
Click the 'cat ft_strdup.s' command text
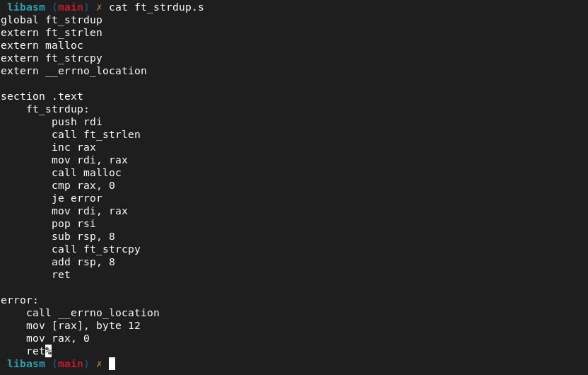[156, 7]
